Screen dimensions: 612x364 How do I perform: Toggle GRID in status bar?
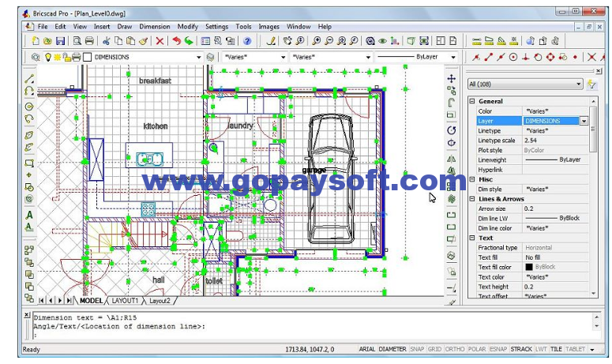coord(434,349)
